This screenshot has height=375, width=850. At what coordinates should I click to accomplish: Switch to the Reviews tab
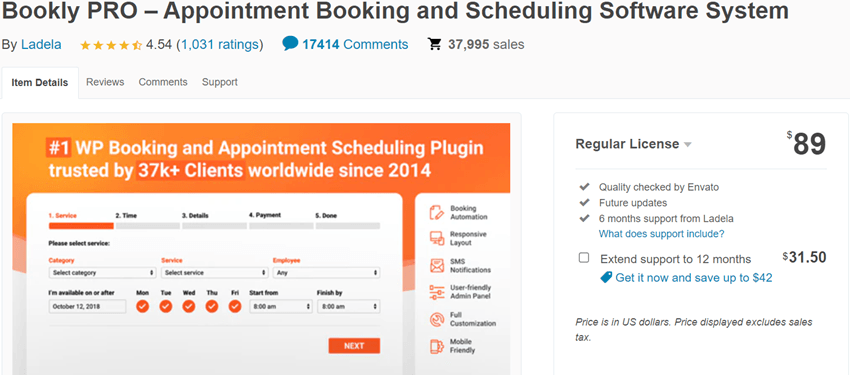tap(105, 82)
